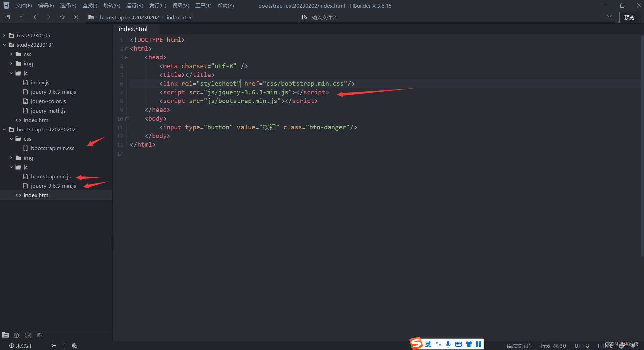Collapse the css folder under bootstrapTest20230202
The height and width of the screenshot is (350, 644).
coord(11,139)
